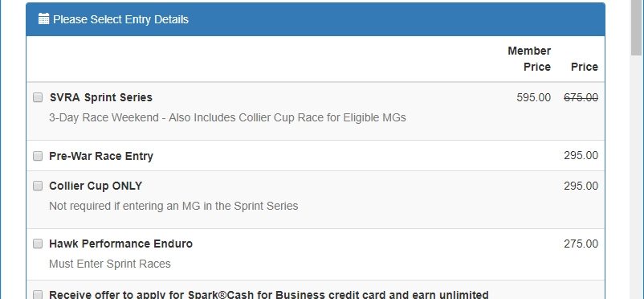Click the Collier Cup ONLY label
The width and height of the screenshot is (644, 299).
96,186
